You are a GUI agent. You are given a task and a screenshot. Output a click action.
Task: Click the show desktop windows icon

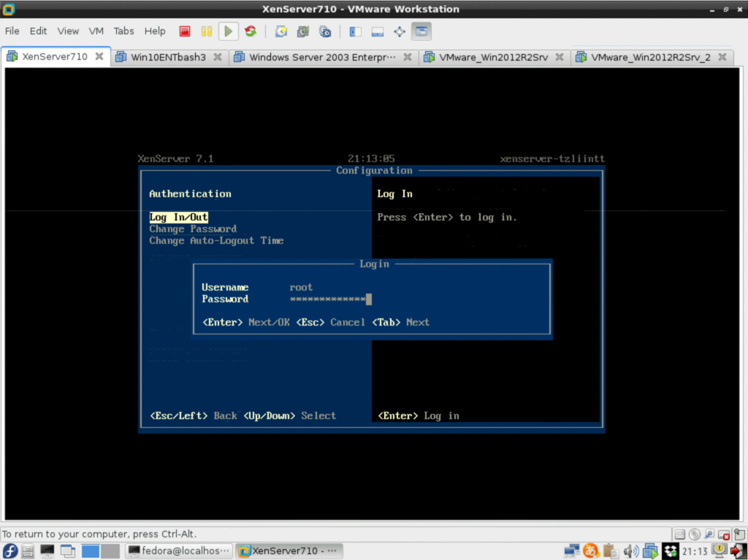[68, 551]
